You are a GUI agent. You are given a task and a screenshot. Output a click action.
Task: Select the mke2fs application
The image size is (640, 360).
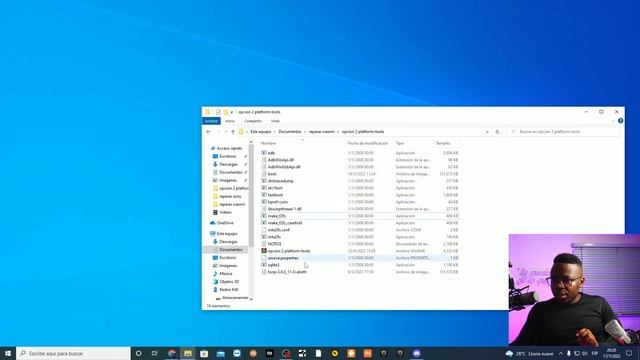pos(274,237)
